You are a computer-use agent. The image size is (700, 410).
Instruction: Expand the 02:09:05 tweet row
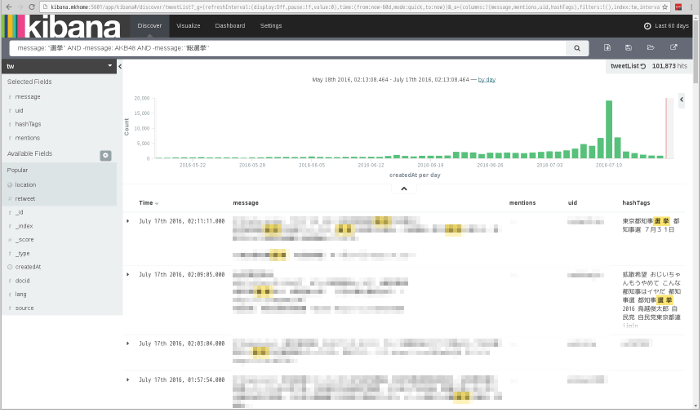coord(128,275)
